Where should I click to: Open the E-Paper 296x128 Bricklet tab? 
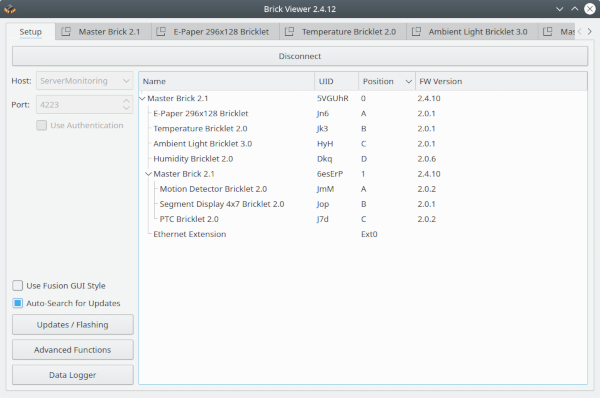point(215,32)
